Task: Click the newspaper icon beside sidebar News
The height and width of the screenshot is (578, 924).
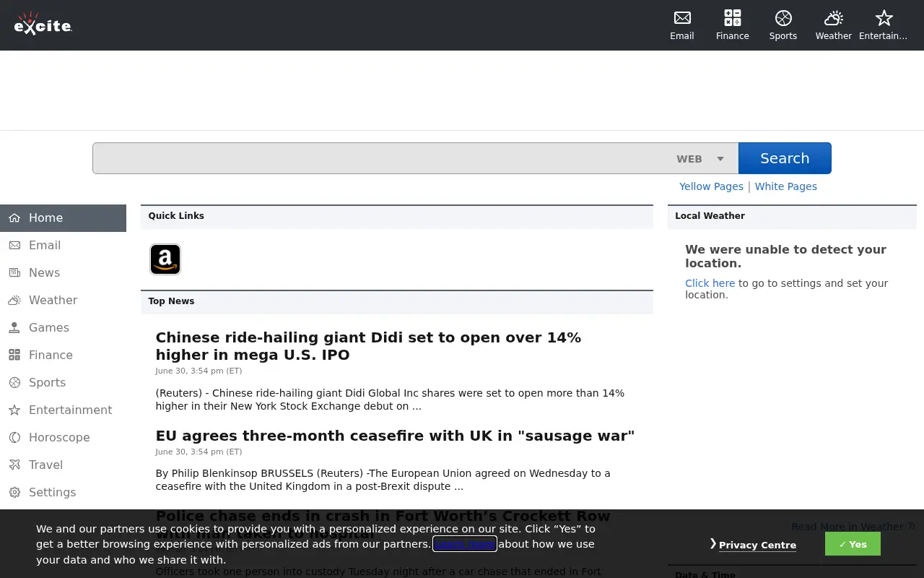Action: pyautogui.click(x=14, y=273)
